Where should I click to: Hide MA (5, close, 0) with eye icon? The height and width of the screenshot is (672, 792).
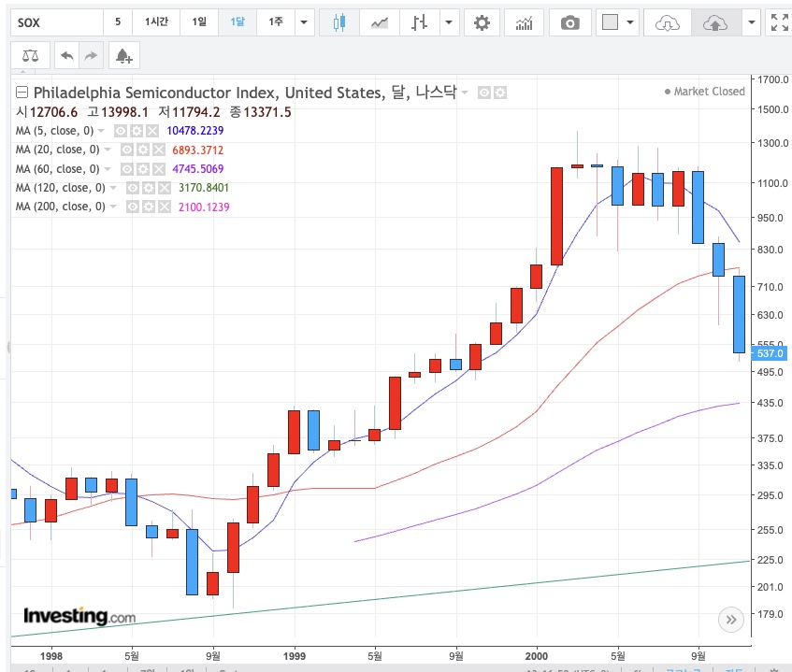(x=121, y=131)
